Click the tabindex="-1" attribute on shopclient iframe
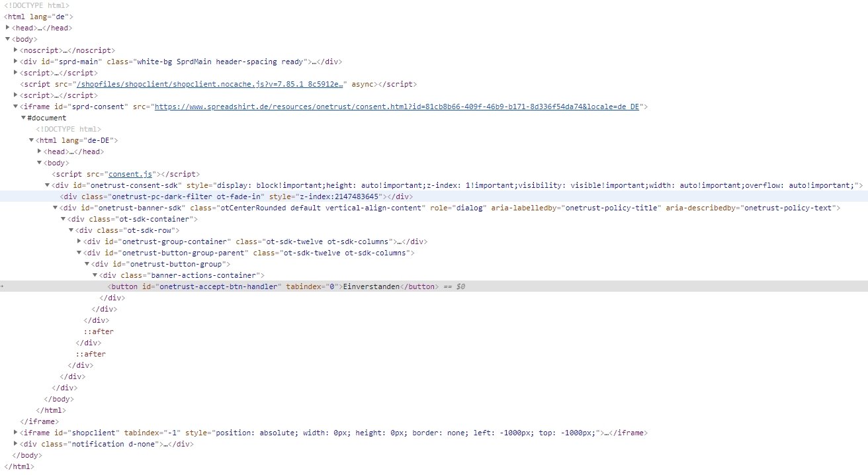 (152, 433)
